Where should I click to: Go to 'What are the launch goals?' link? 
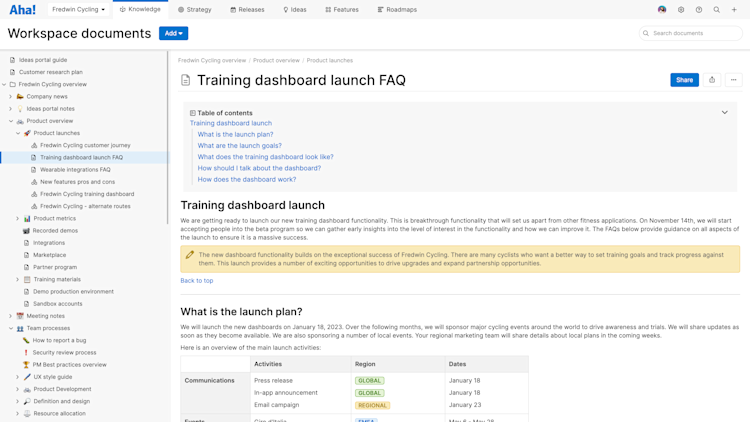240,145
